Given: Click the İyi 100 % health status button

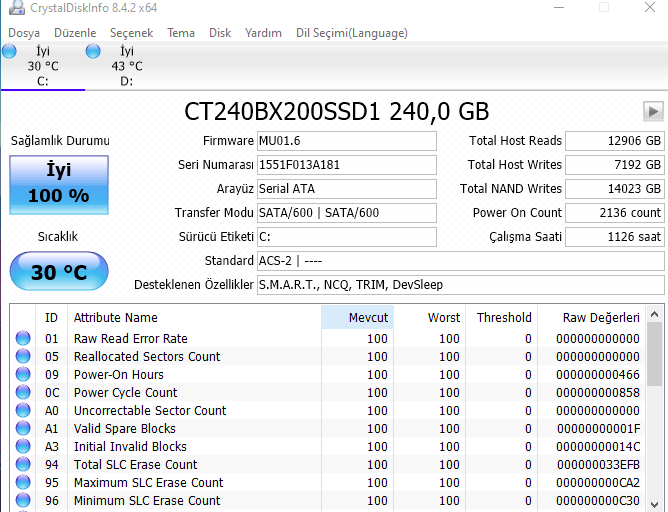Looking at the screenshot, I should 59,185.
